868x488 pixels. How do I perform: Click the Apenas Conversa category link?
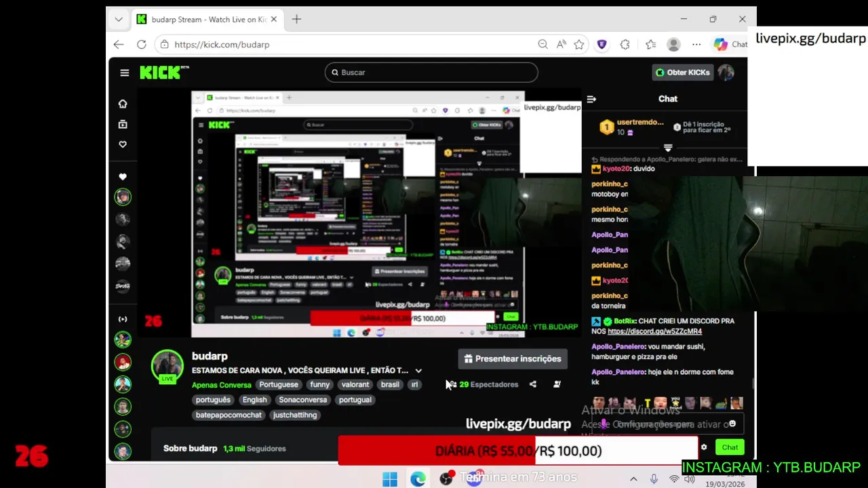pos(222,385)
